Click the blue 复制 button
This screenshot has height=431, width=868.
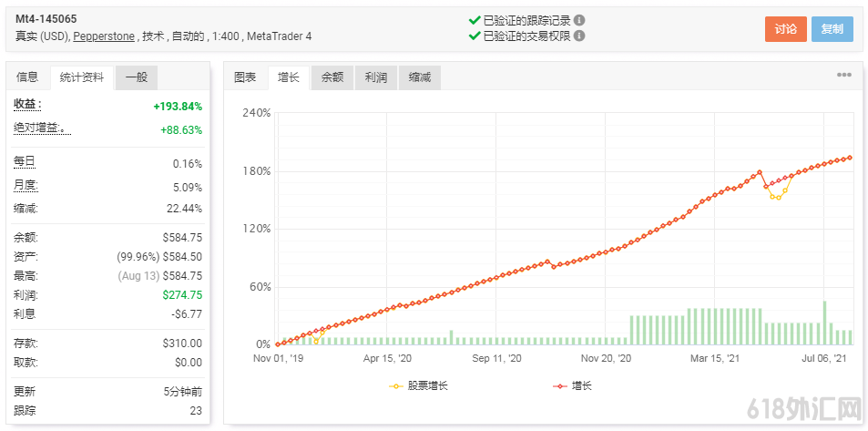pyautogui.click(x=832, y=29)
